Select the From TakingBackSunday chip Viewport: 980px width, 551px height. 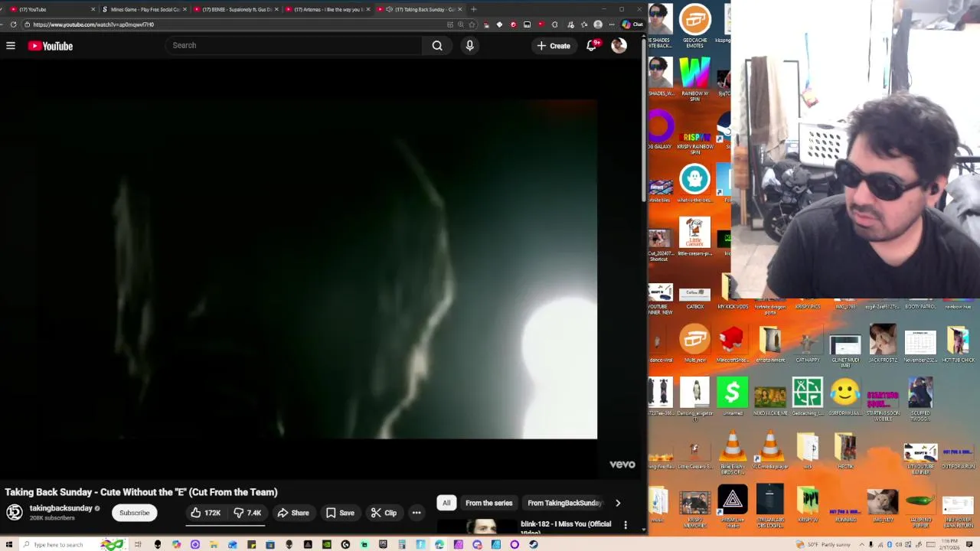tap(564, 503)
